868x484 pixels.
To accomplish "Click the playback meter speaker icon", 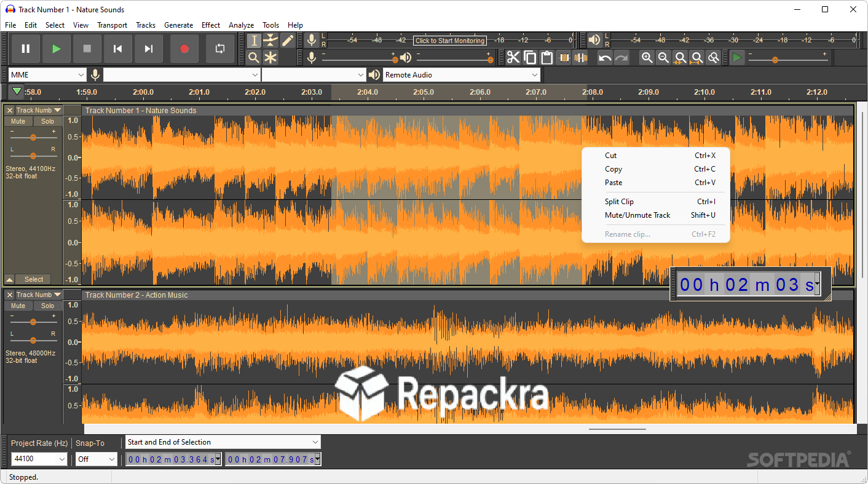I will [594, 41].
